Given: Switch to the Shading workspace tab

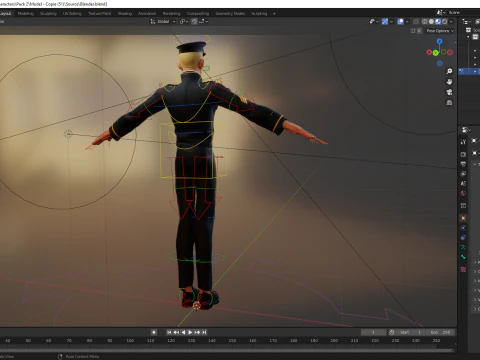Looking at the screenshot, I should (x=125, y=13).
